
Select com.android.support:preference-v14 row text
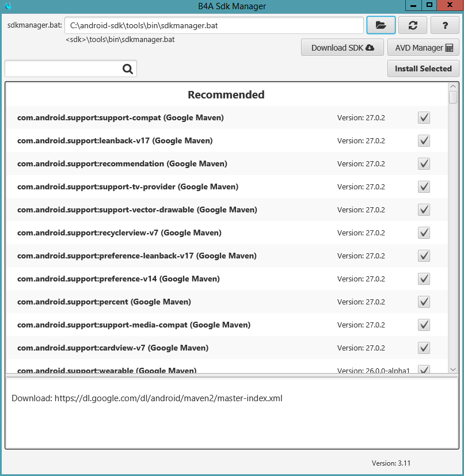pyautogui.click(x=119, y=279)
